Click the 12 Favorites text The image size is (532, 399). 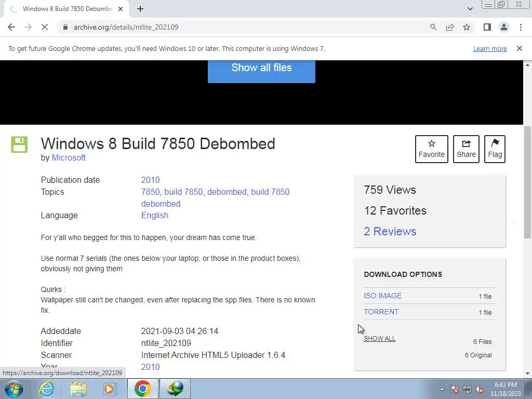tap(395, 211)
